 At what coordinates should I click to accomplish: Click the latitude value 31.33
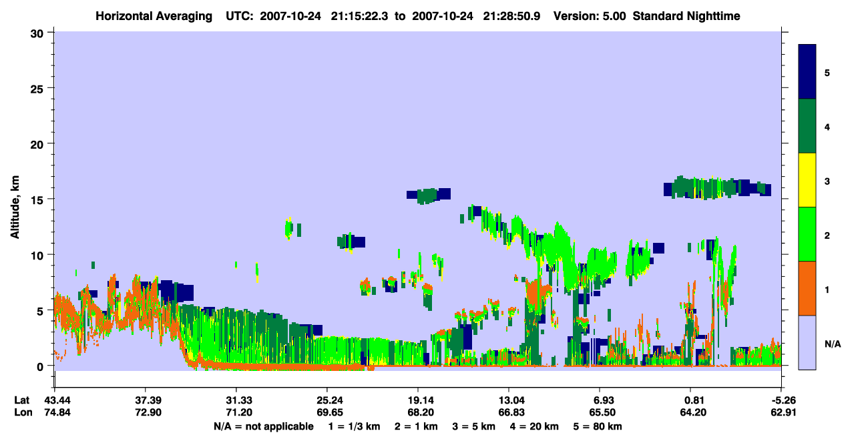click(236, 400)
